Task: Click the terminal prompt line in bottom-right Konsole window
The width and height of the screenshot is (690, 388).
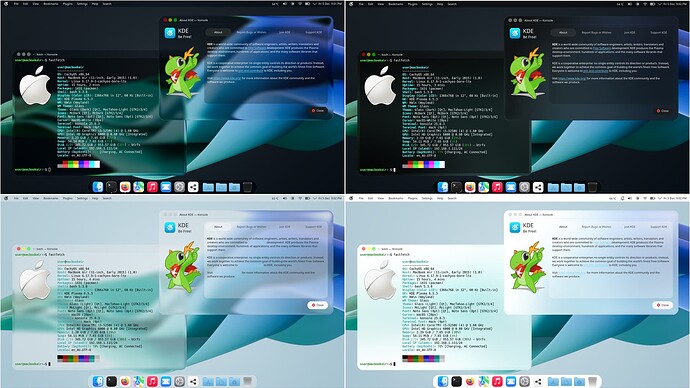Action: tap(378, 364)
